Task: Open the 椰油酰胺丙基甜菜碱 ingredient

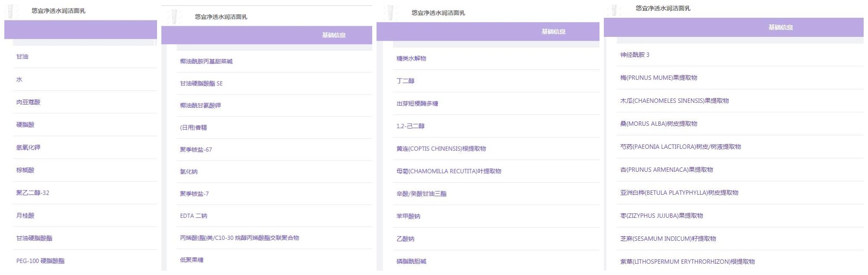Action: 206,62
